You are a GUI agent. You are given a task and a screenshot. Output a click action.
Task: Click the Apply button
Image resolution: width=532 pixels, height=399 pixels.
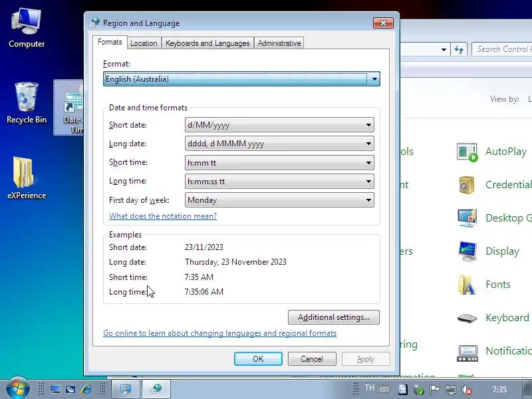(366, 359)
